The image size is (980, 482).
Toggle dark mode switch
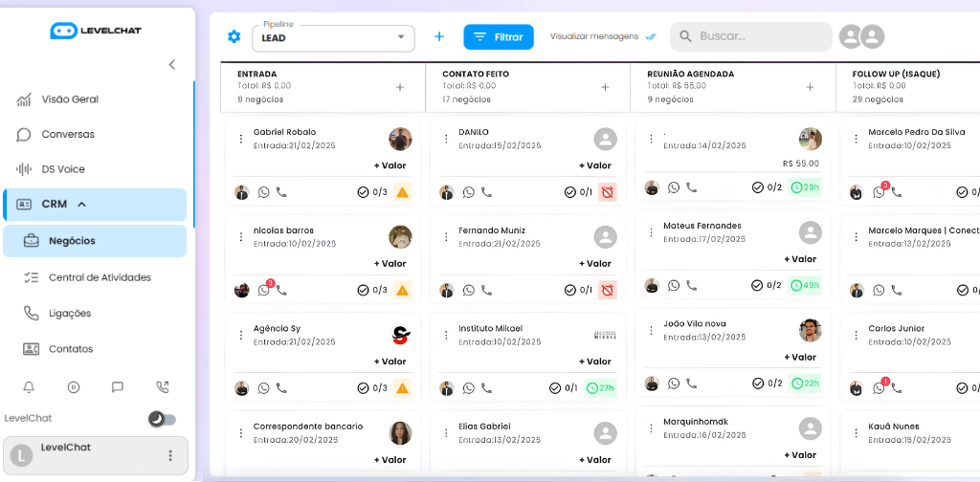pos(162,419)
